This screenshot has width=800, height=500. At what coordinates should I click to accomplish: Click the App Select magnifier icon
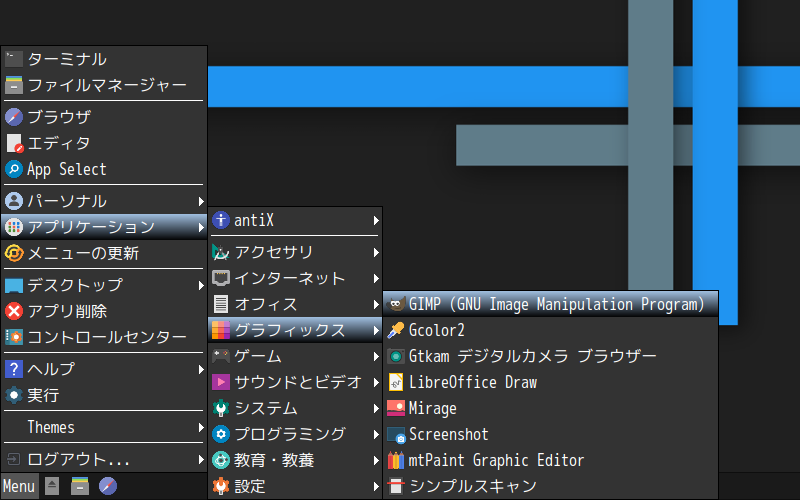pyautogui.click(x=14, y=169)
